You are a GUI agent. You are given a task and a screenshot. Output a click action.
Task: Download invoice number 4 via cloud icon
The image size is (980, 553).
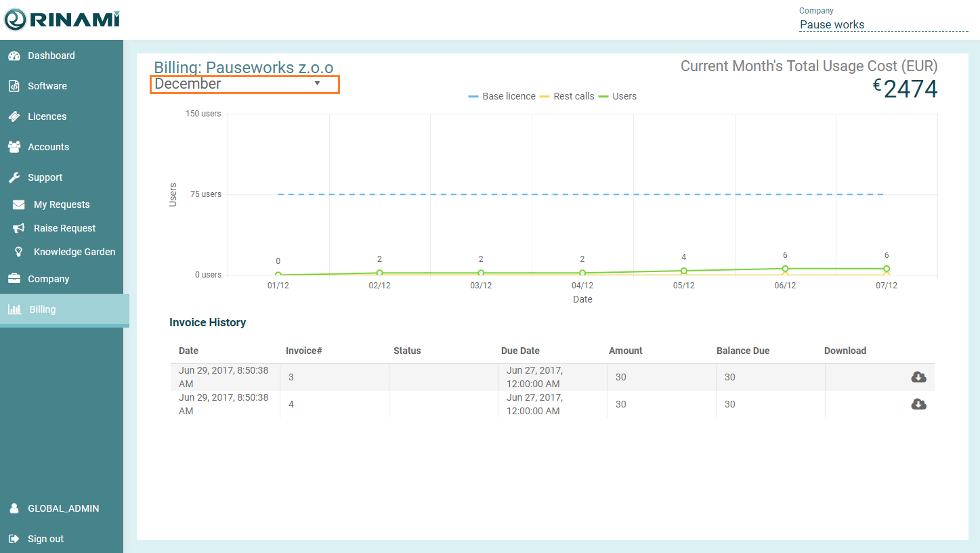coord(918,404)
